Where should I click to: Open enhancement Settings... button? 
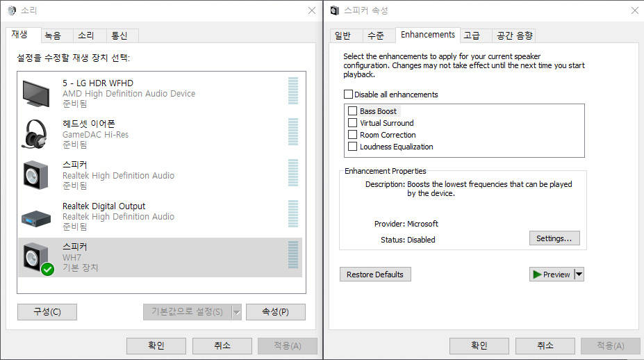coord(554,238)
